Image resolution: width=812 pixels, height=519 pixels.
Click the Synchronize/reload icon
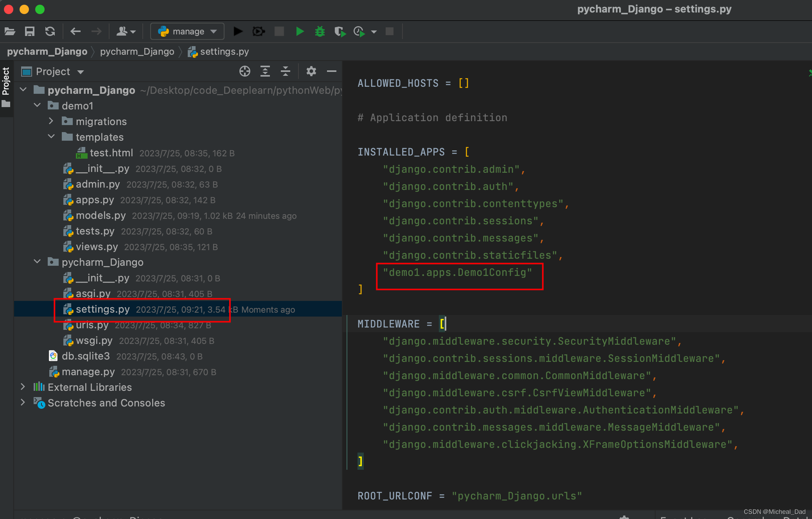[50, 31]
